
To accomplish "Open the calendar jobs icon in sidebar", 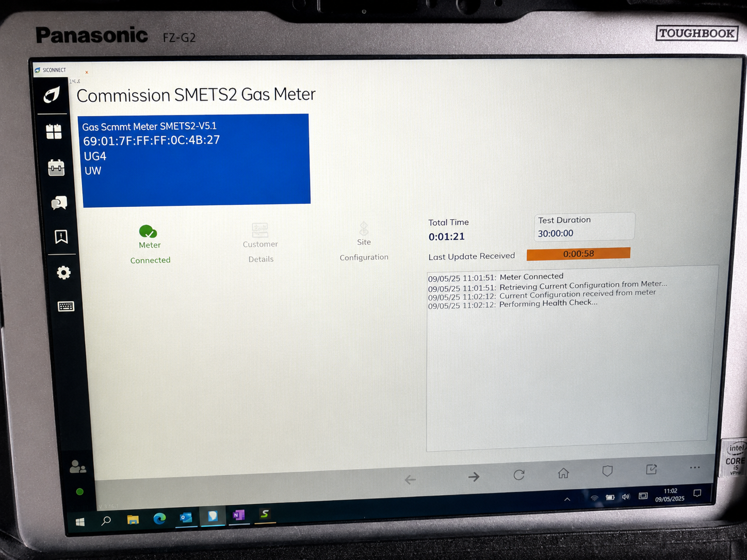I will pos(56,168).
